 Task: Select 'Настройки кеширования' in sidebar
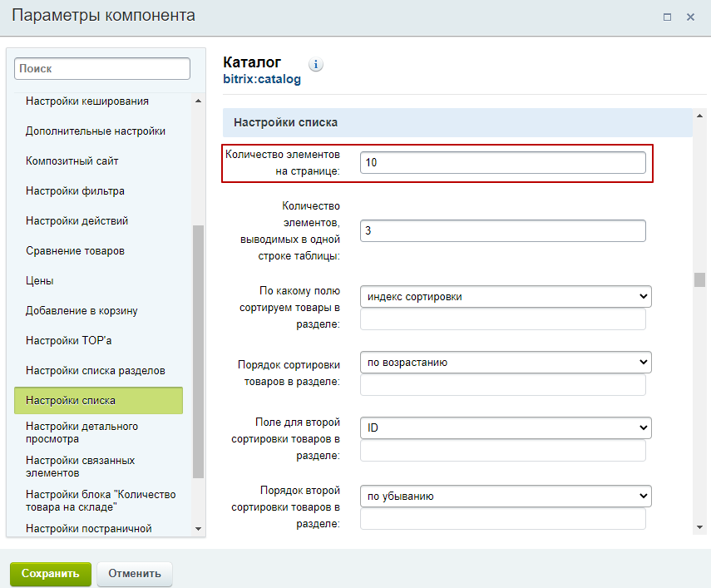(87, 101)
